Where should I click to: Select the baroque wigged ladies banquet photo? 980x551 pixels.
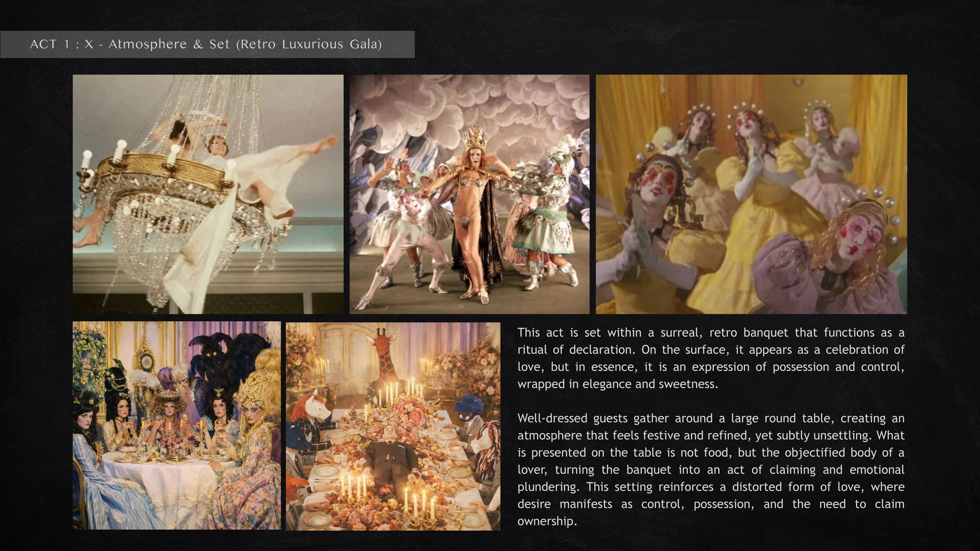[176, 426]
